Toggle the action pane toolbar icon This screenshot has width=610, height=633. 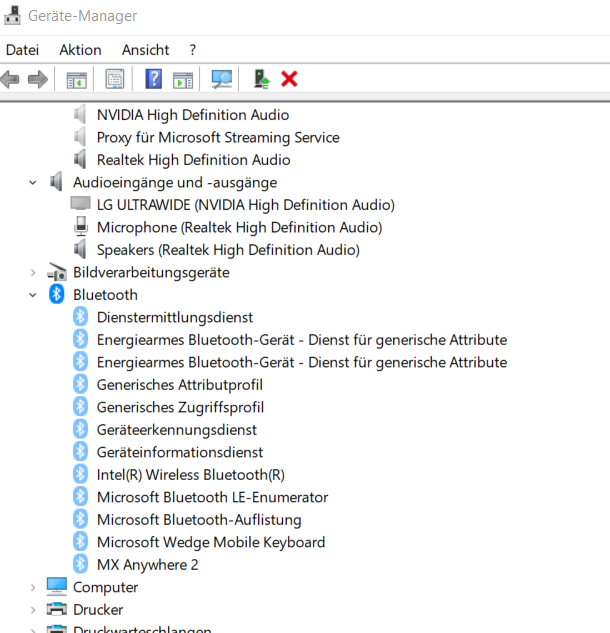pyautogui.click(x=183, y=80)
